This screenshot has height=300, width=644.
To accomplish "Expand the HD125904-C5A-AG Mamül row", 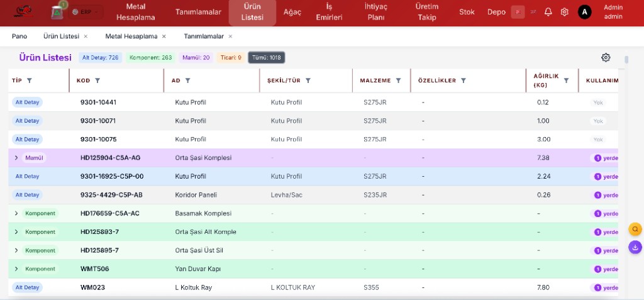I will (x=16, y=158).
